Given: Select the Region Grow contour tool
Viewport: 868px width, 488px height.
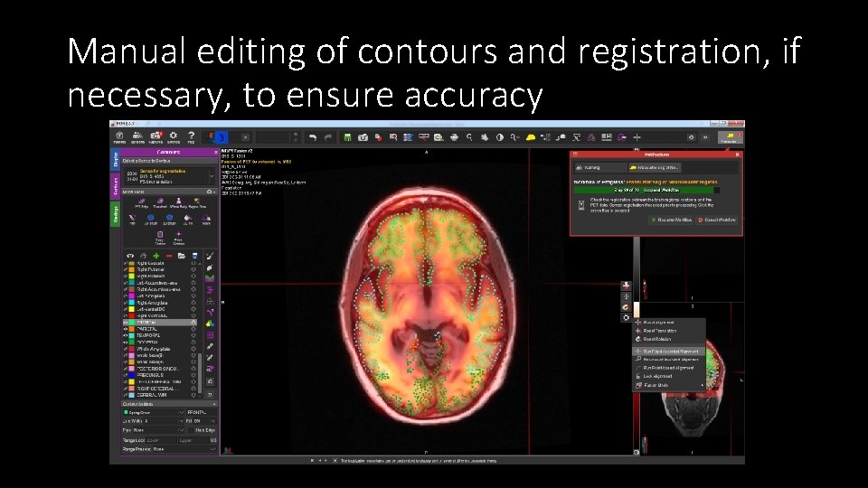Looking at the screenshot, I should (197, 203).
